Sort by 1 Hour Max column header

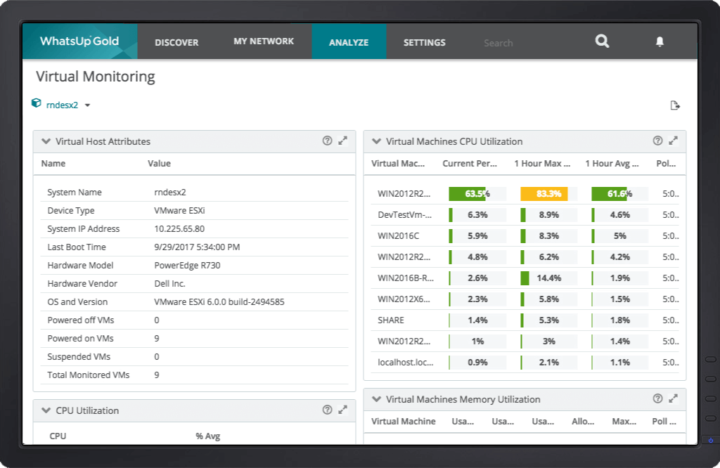(542, 164)
